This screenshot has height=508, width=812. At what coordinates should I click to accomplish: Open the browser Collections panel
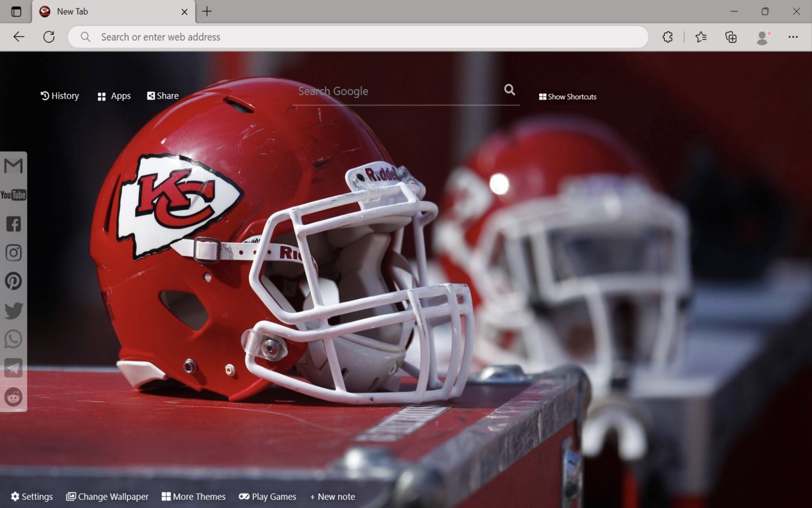point(731,37)
